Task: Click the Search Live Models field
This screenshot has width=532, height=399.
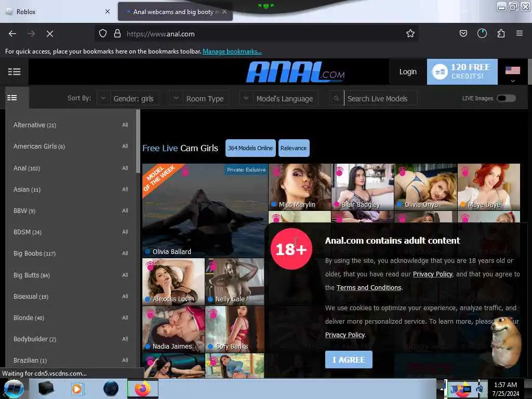Action: (380, 98)
